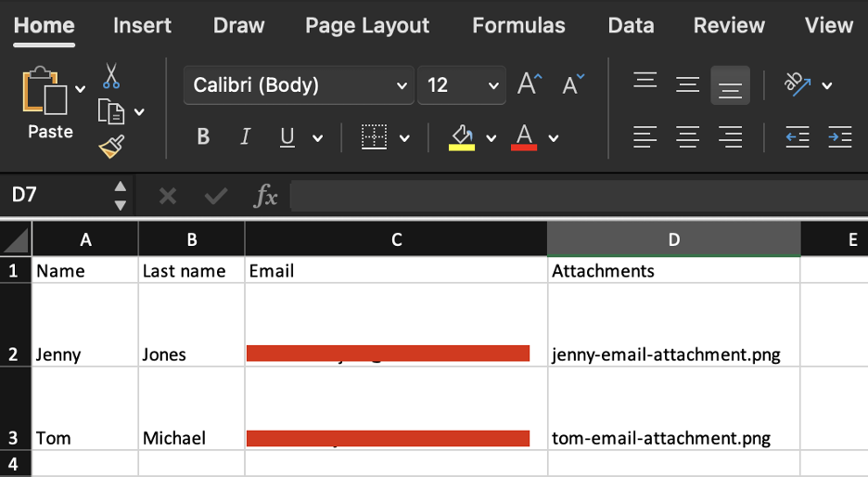Open the Data tab
Screen dimensions: 868x477
[x=632, y=25]
